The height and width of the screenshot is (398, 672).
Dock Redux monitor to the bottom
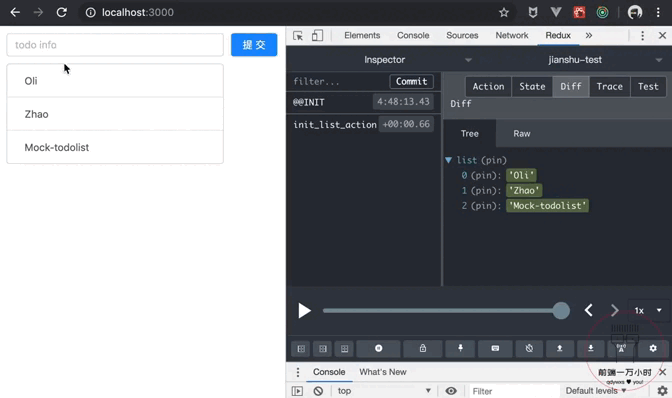pyautogui.click(x=344, y=348)
